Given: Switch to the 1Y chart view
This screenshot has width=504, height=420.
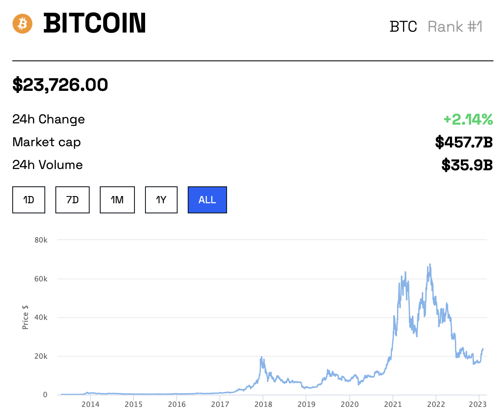Looking at the screenshot, I should (161, 199).
